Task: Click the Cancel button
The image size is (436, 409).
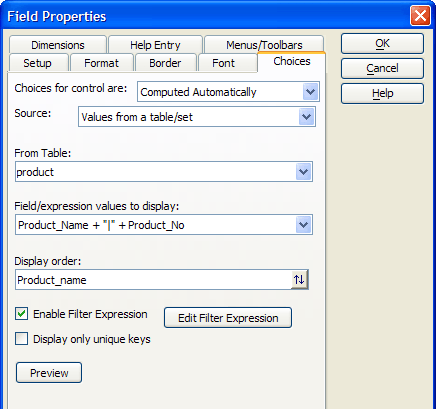Action: 382,68
